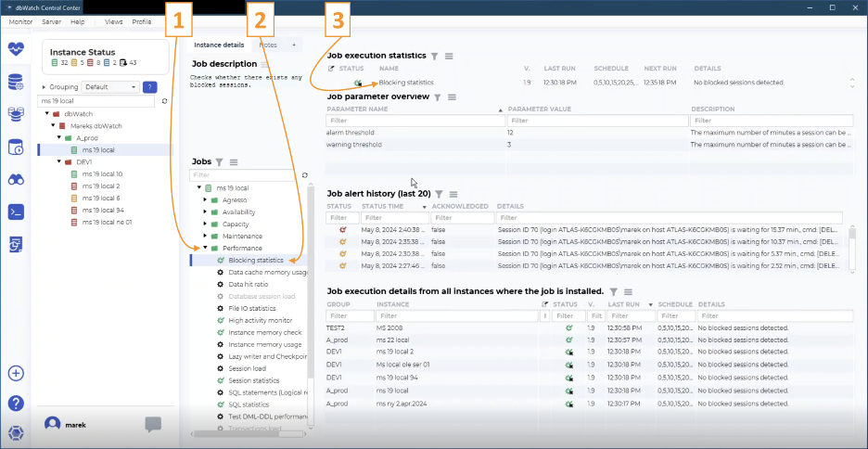Refresh the Jobs filter list
The width and height of the screenshot is (868, 449).
[304, 175]
